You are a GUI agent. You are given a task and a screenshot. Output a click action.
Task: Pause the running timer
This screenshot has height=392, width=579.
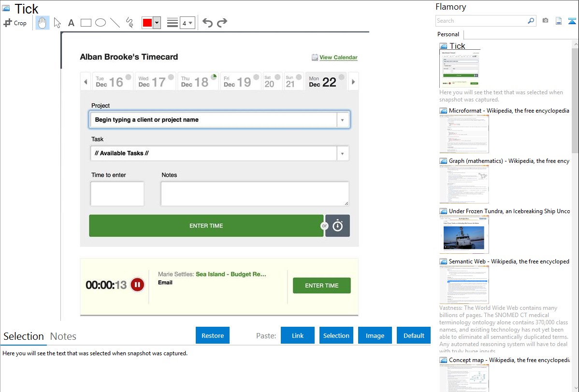[137, 285]
